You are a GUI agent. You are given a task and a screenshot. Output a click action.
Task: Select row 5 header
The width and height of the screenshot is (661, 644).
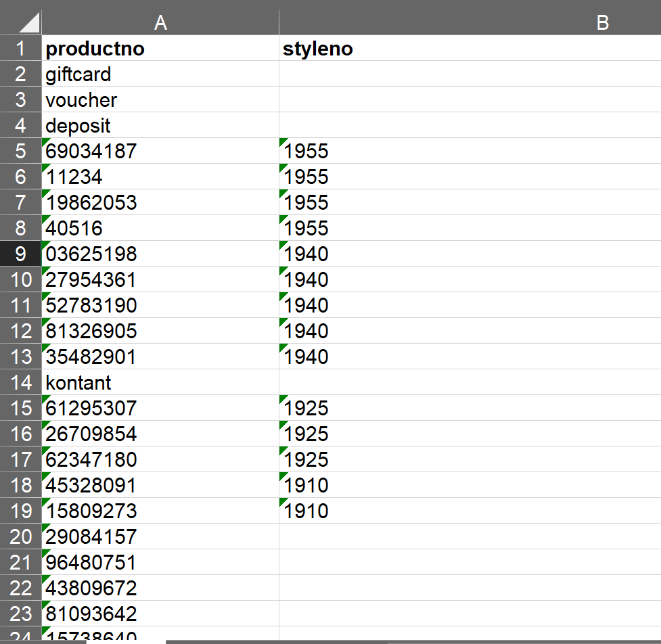(21, 151)
